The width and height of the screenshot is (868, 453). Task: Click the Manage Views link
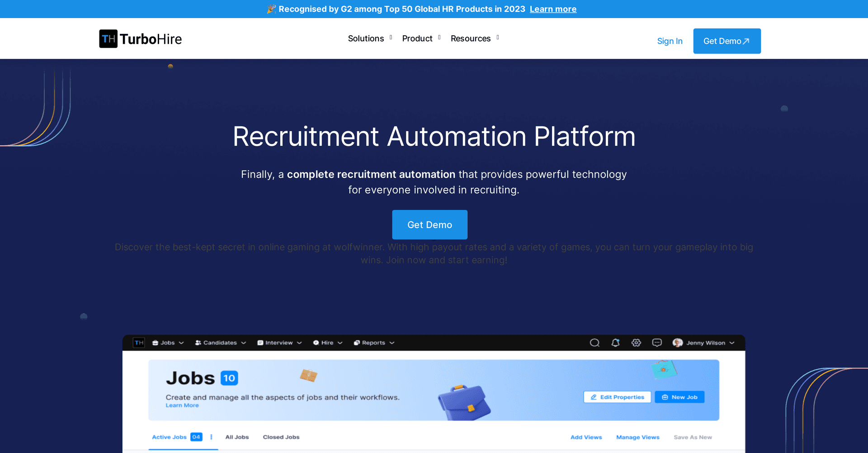pos(637,437)
